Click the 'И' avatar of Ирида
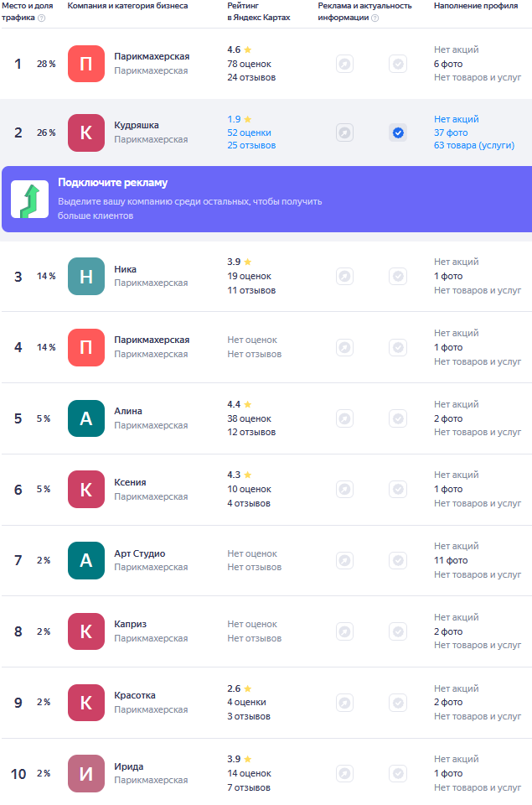 click(x=86, y=773)
